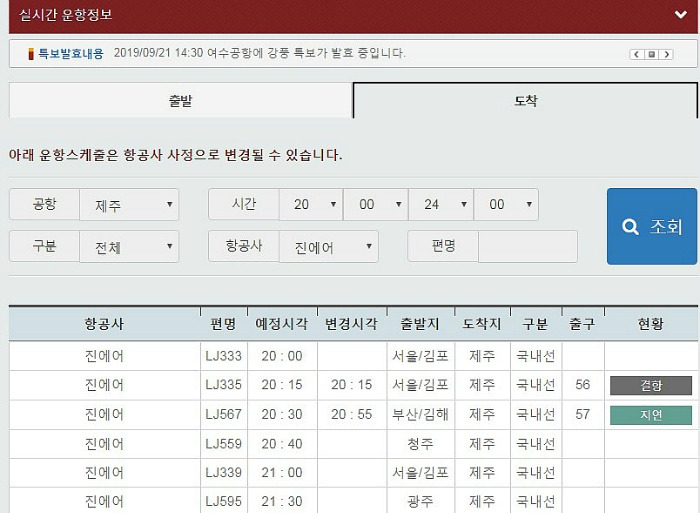The width and height of the screenshot is (700, 513).
Task: Collapse the 실시간 운항정보 panel chevron
Action: click(680, 15)
